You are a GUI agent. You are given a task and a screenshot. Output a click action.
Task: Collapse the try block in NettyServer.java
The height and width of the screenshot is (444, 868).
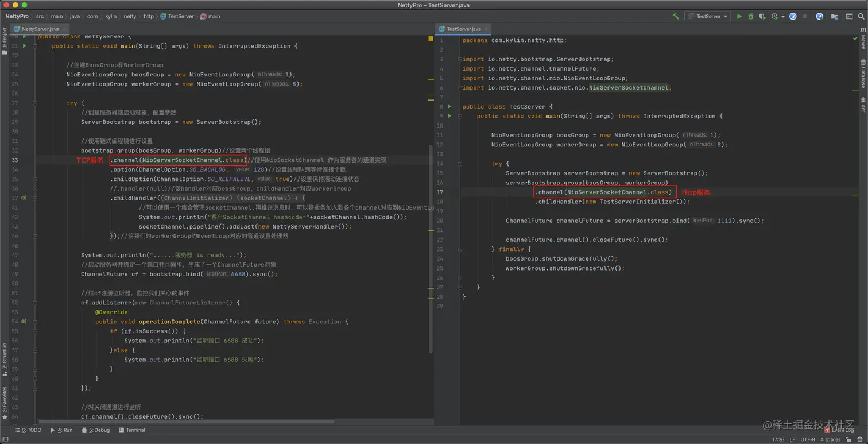[x=35, y=103]
